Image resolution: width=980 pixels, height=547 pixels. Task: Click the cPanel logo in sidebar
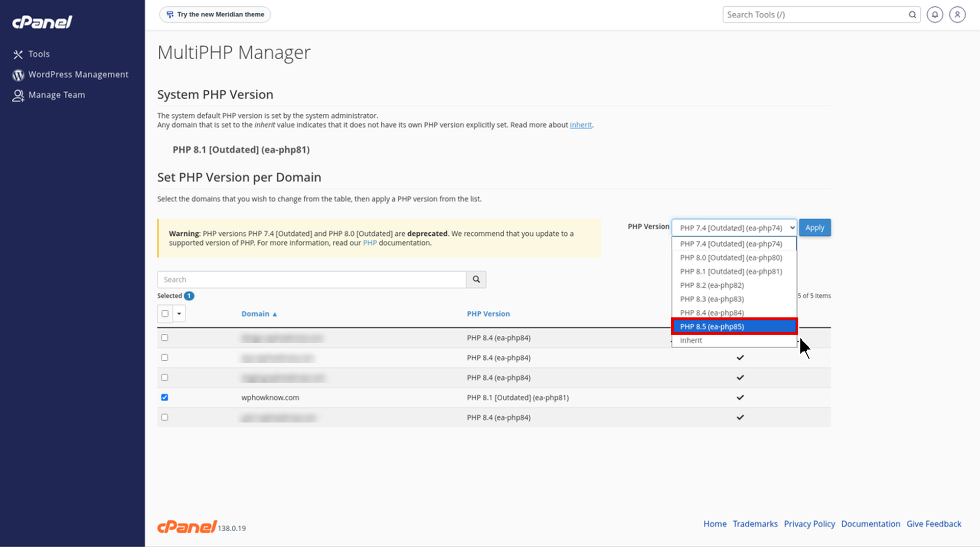pos(42,22)
